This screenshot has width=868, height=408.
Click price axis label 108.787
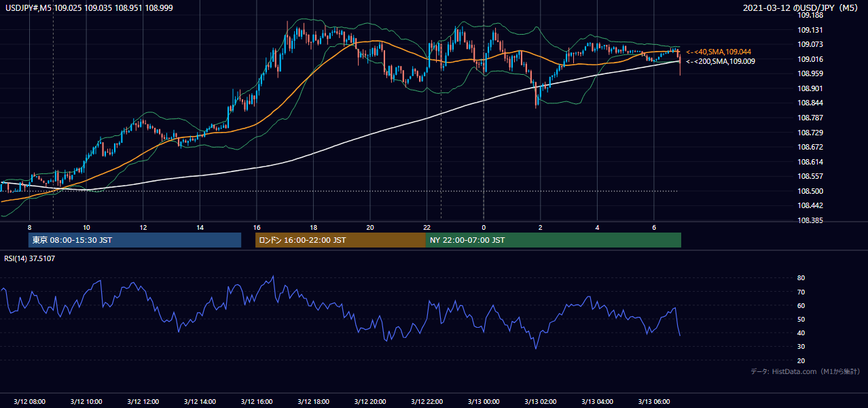810,118
